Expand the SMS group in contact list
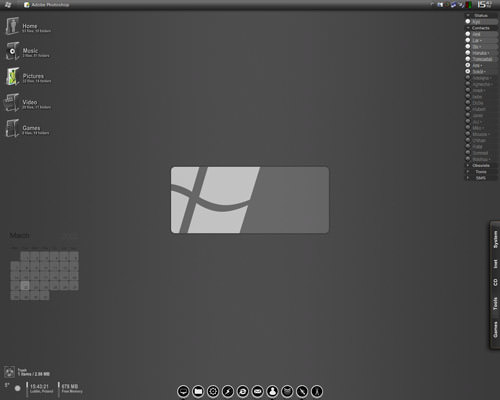The height and width of the screenshot is (400, 500). [481, 178]
